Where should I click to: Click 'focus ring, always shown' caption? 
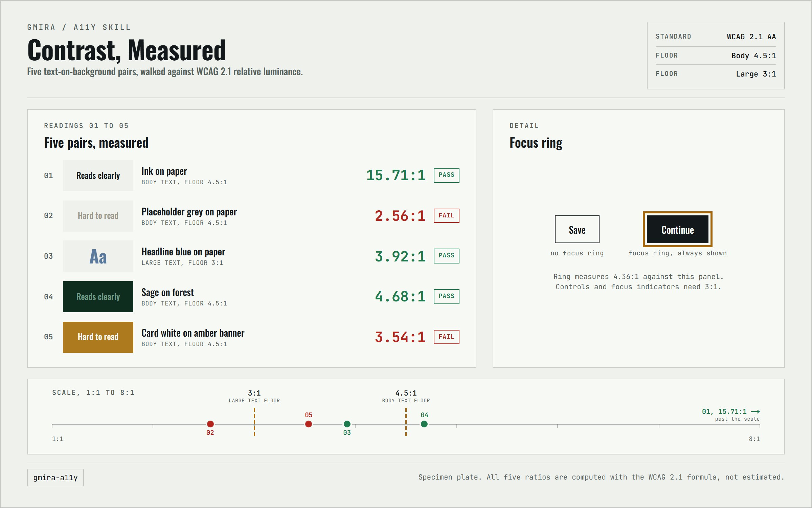(677, 253)
